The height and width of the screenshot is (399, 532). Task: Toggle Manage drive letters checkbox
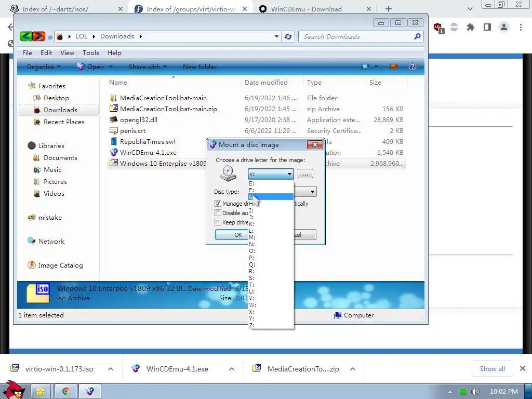(218, 204)
